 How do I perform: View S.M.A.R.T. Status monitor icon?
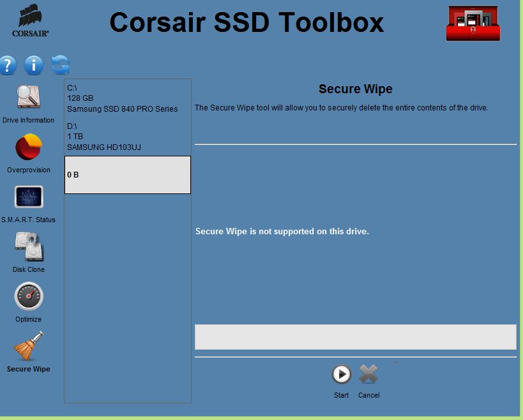click(29, 197)
